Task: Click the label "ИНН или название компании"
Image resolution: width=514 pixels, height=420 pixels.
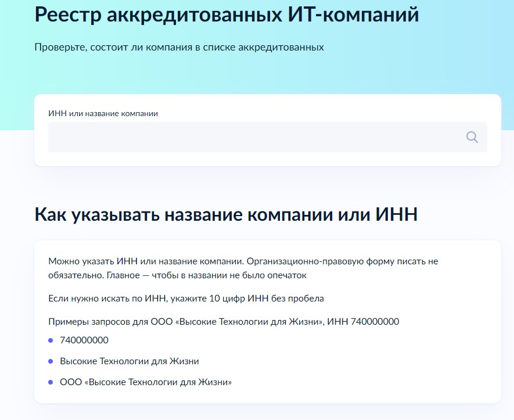Action: pyautogui.click(x=103, y=113)
